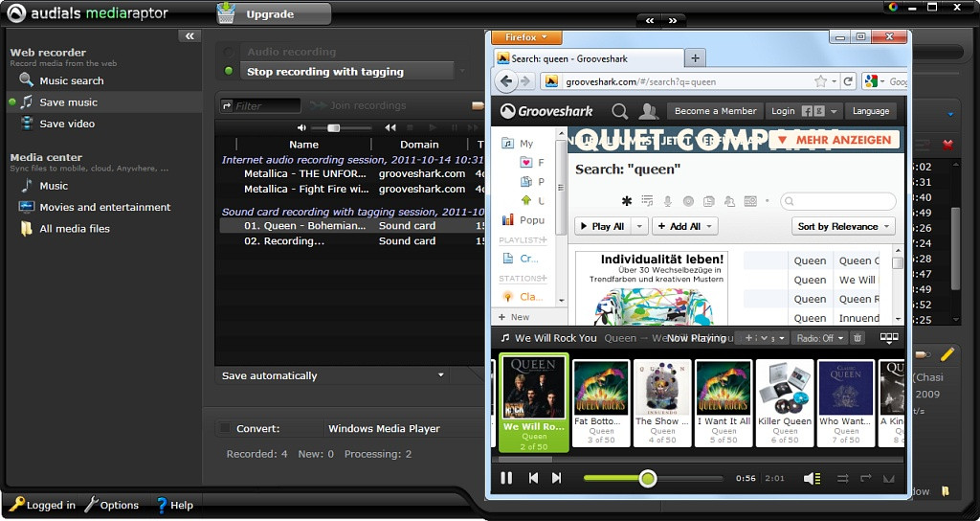Screen dimensions: 980x521
Task: Click the Firefox back button
Action: click(506, 80)
